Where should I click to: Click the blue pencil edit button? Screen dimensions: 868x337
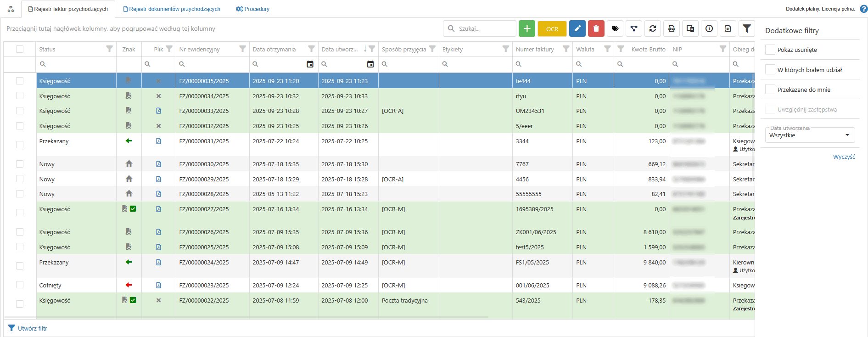[577, 28]
